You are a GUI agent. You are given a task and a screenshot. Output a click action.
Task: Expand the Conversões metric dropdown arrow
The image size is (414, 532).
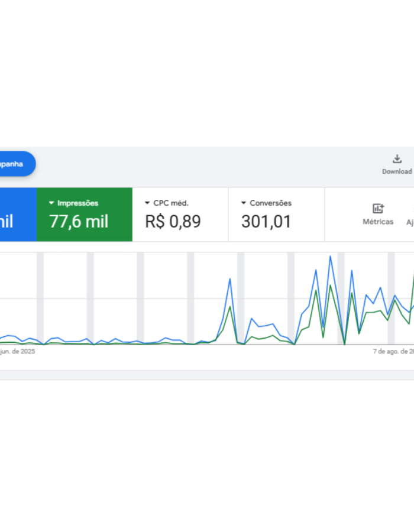pyautogui.click(x=244, y=203)
